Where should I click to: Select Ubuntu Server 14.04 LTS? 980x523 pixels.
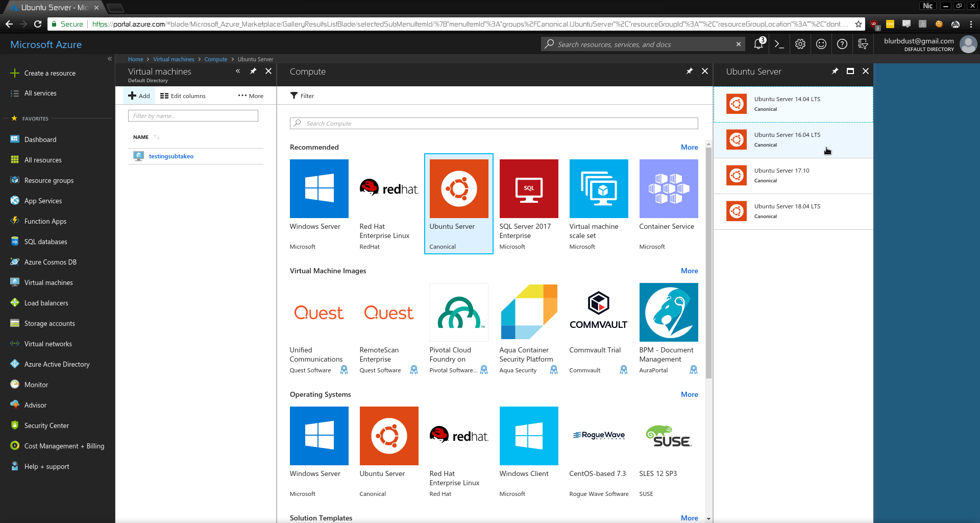(793, 104)
